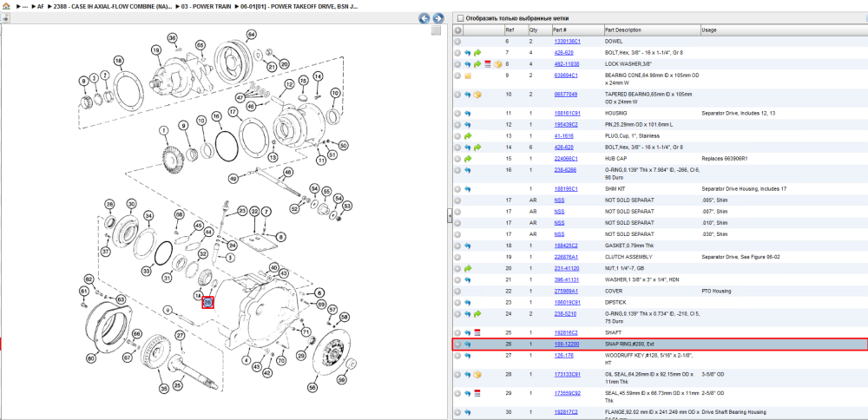Viewport: 868px width, 420px height.
Task: Open part number 86577049 link
Action: [566, 95]
